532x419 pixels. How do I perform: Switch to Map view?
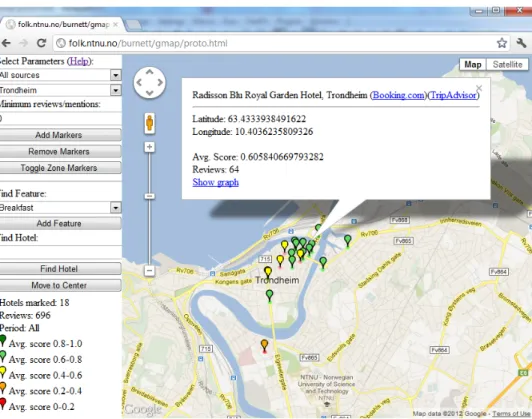click(x=473, y=64)
